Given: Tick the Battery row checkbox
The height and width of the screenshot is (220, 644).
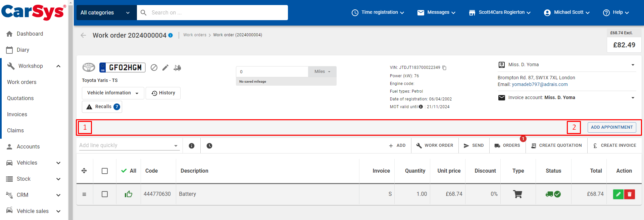Looking at the screenshot, I should pyautogui.click(x=105, y=194).
